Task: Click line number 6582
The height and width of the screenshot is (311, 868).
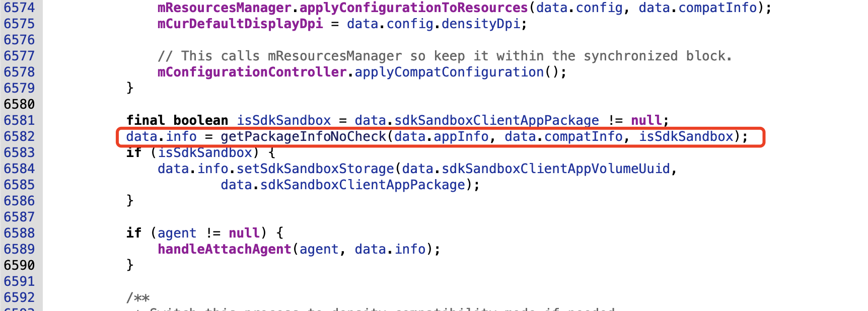Action: point(19,136)
